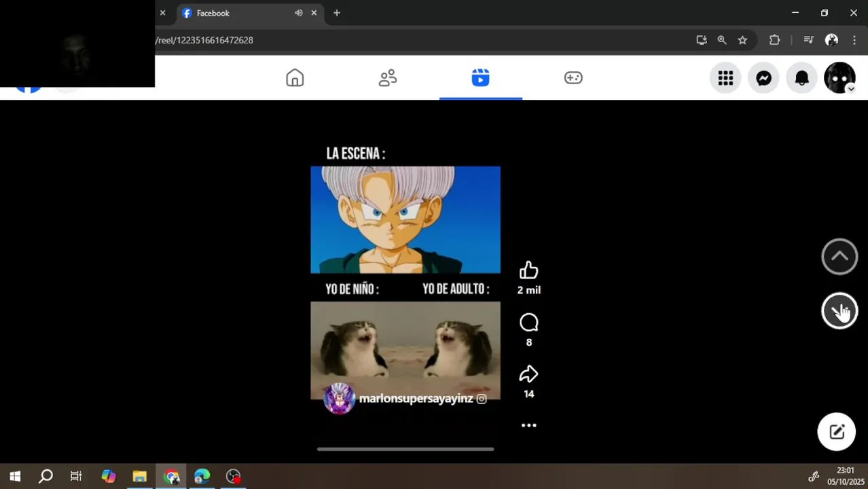This screenshot has width=868, height=489.
Task: Open the reel three-dot options menu
Action: [x=528, y=425]
